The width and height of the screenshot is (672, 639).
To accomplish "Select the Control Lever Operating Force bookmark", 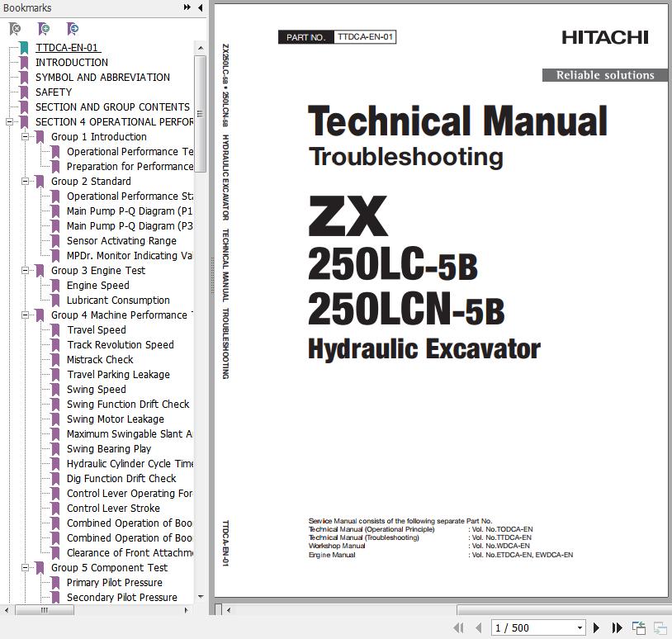I will click(130, 494).
